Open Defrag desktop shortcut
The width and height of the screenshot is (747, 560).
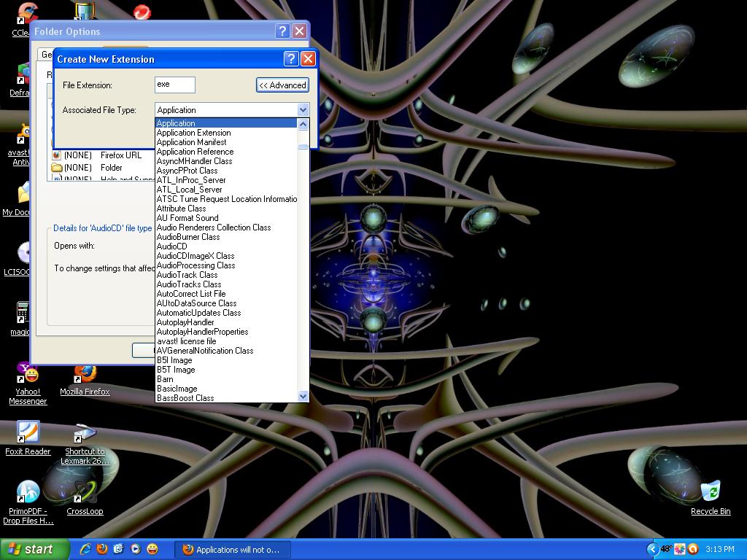pos(20,80)
